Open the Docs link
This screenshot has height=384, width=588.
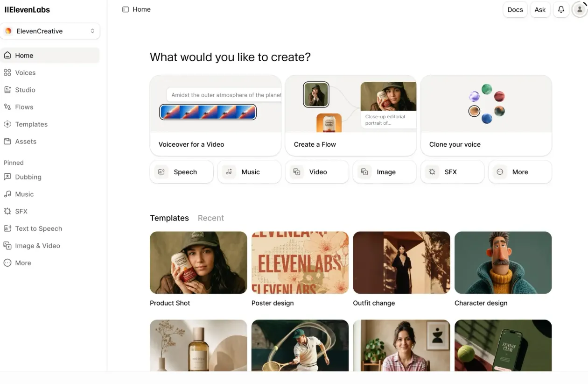515,10
